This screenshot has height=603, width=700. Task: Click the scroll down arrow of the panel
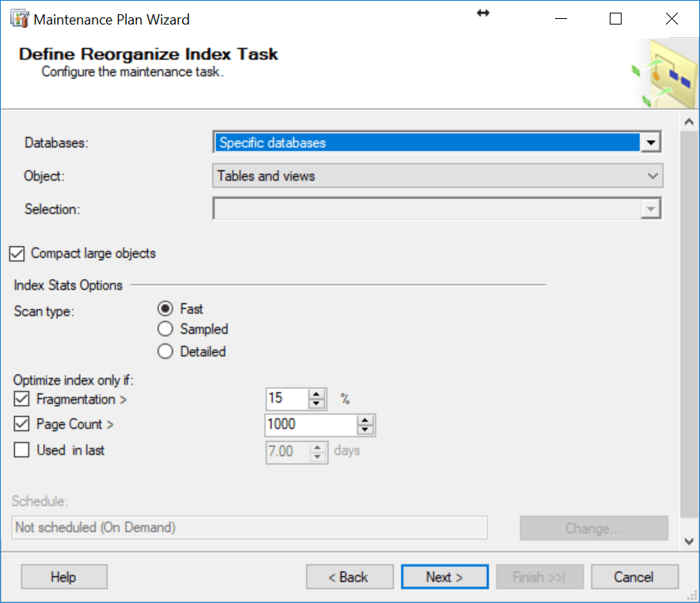point(689,541)
